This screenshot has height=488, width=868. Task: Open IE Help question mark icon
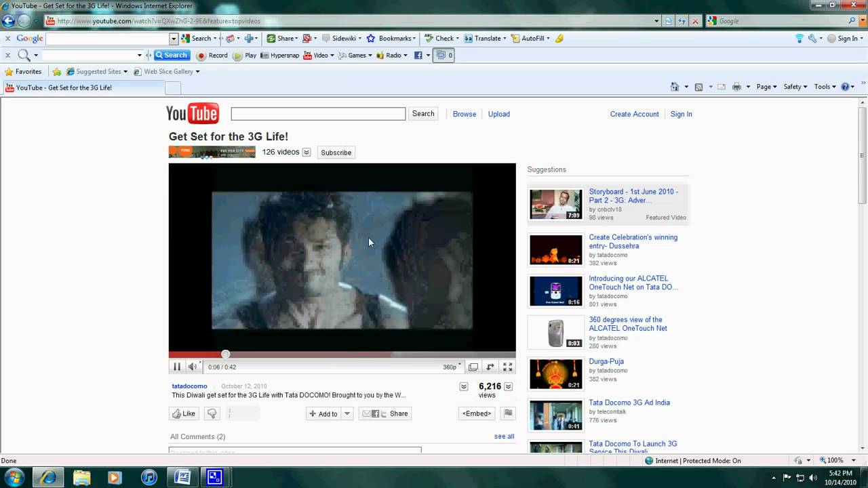tap(846, 87)
